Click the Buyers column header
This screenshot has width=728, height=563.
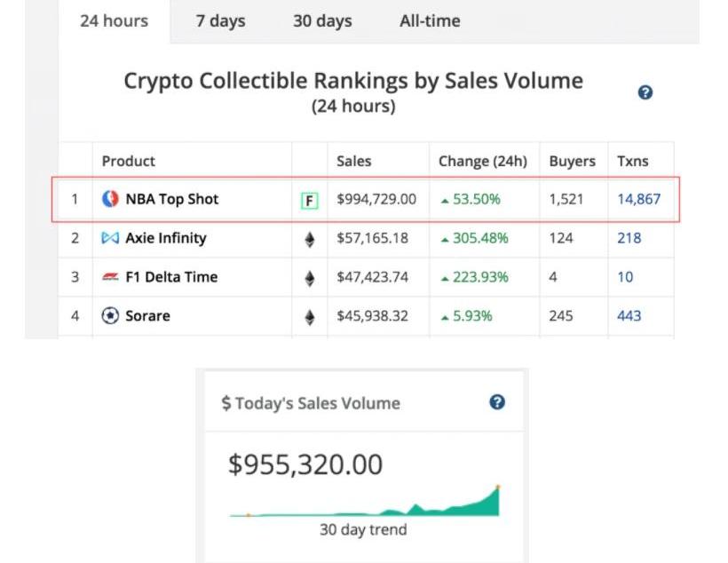point(572,162)
